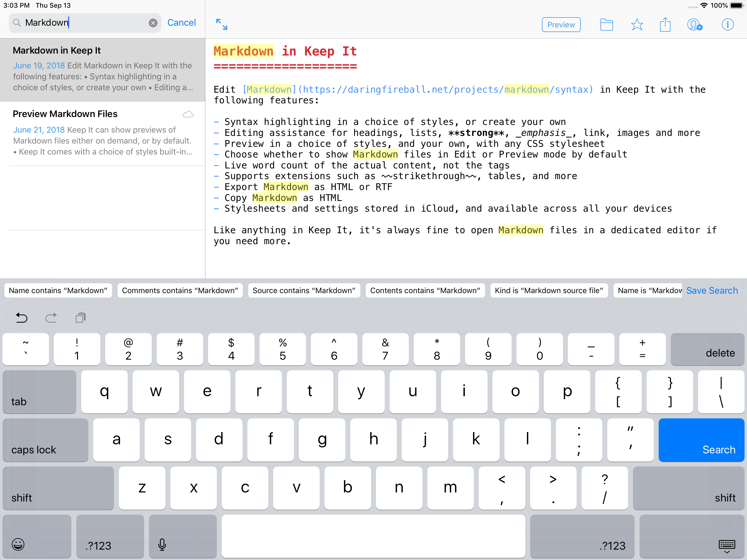Hide the keyboard with the dismiss key
Image resolution: width=747 pixels, height=560 pixels.
tap(692, 536)
